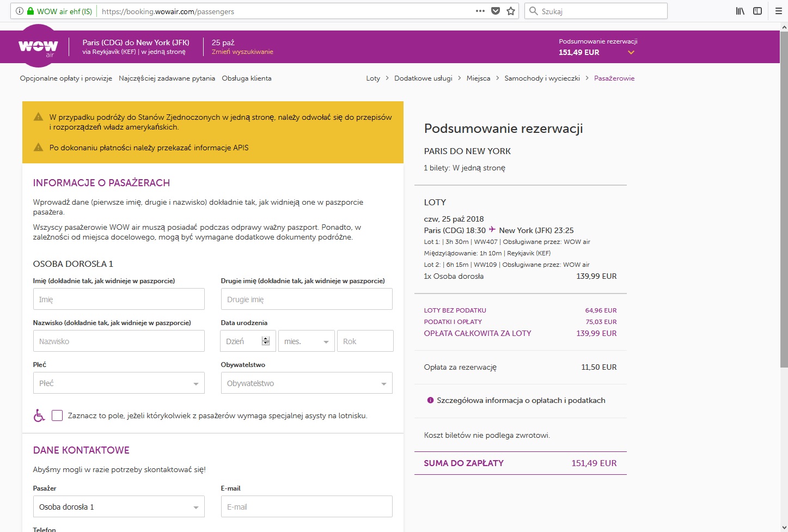Click Opłata za rezerwację 11,50 EUR

520,367
